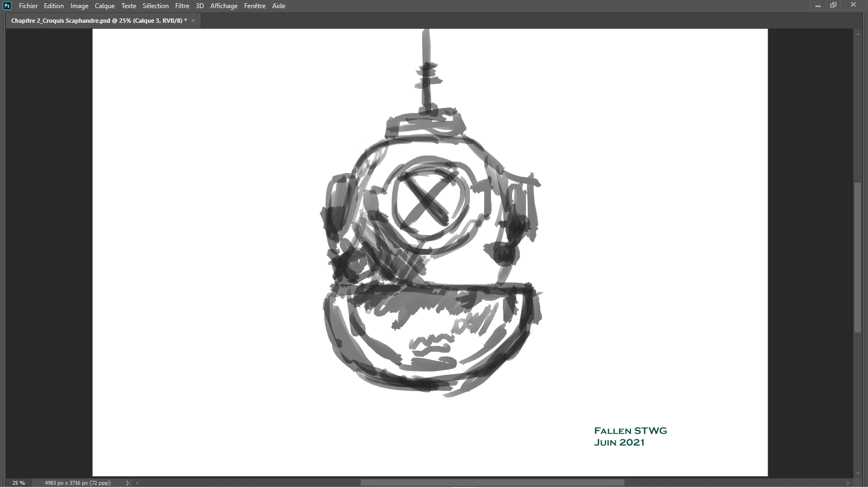This screenshot has width=868, height=488.
Task: Open the Image menu
Action: coord(79,6)
